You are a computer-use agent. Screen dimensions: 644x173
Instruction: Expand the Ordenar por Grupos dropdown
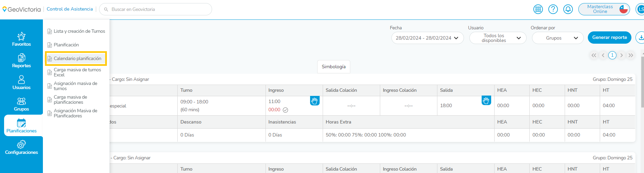558,38
